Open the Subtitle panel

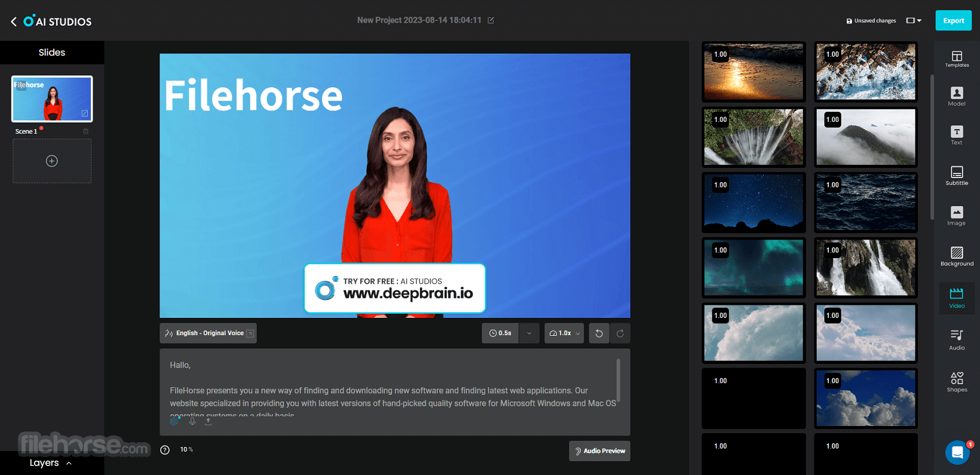coord(957,176)
